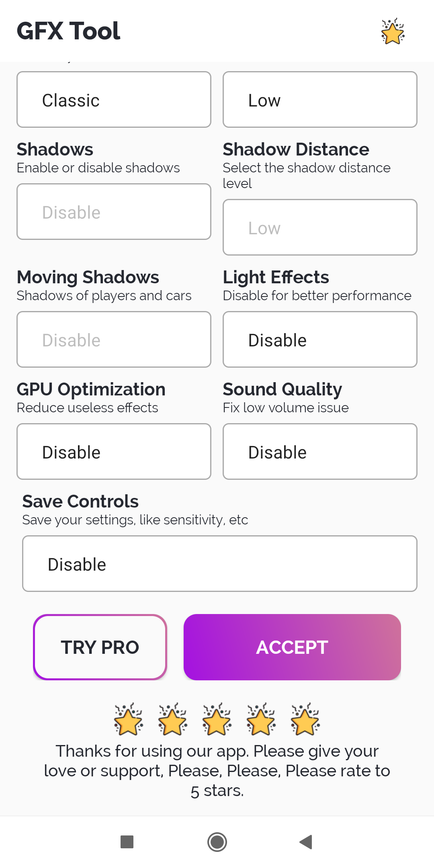This screenshot has height=868, width=434.
Task: Open the GPU Optimization dropdown
Action: [x=114, y=452]
